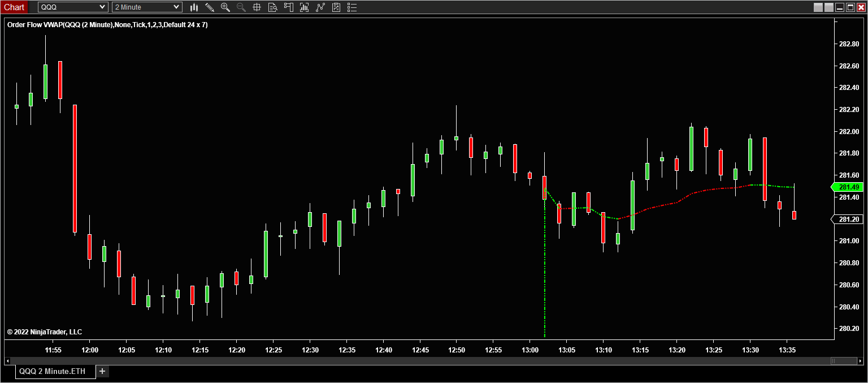Click the greyed zoom out magnifier
The image size is (868, 383).
pyautogui.click(x=241, y=7)
